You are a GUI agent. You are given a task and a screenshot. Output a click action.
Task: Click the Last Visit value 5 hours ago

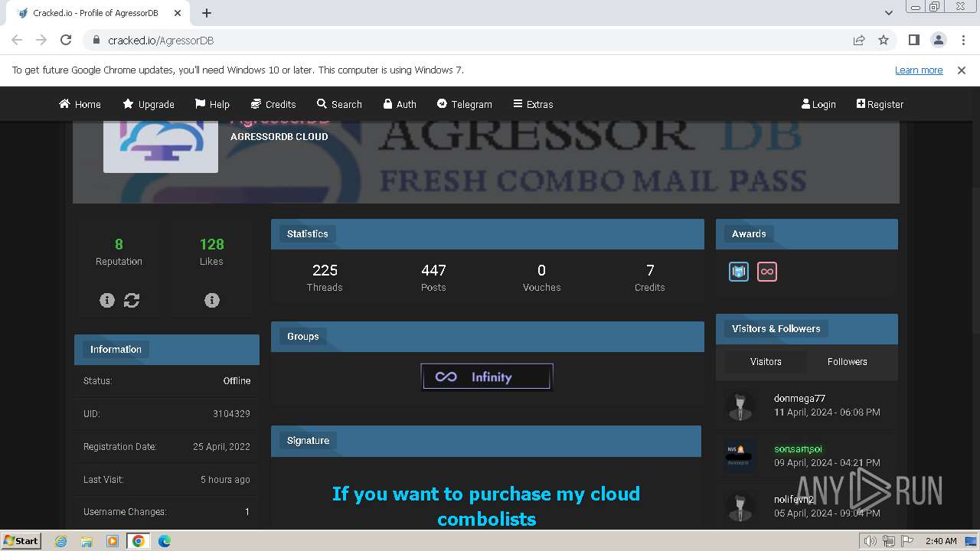(x=225, y=480)
